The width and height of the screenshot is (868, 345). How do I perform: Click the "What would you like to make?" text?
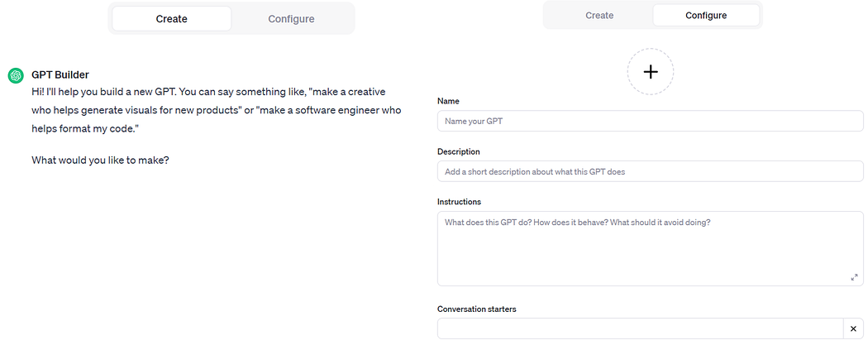coord(100,160)
